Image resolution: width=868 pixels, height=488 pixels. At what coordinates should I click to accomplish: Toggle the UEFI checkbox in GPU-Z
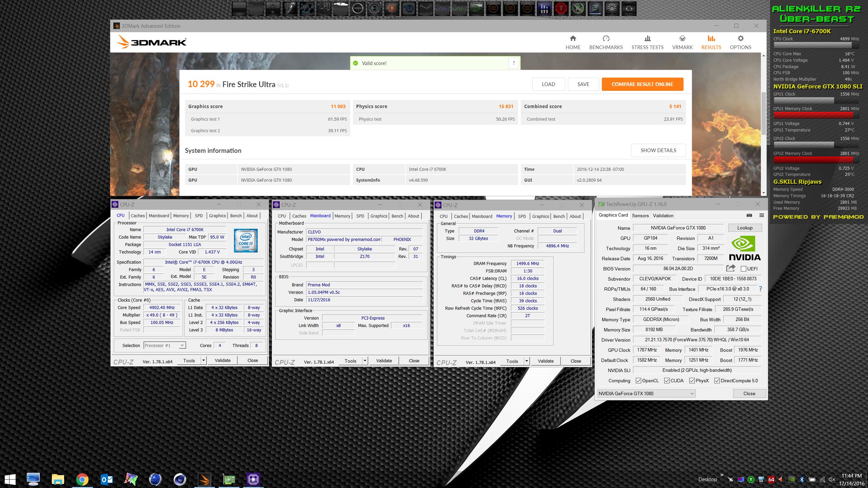(x=744, y=269)
